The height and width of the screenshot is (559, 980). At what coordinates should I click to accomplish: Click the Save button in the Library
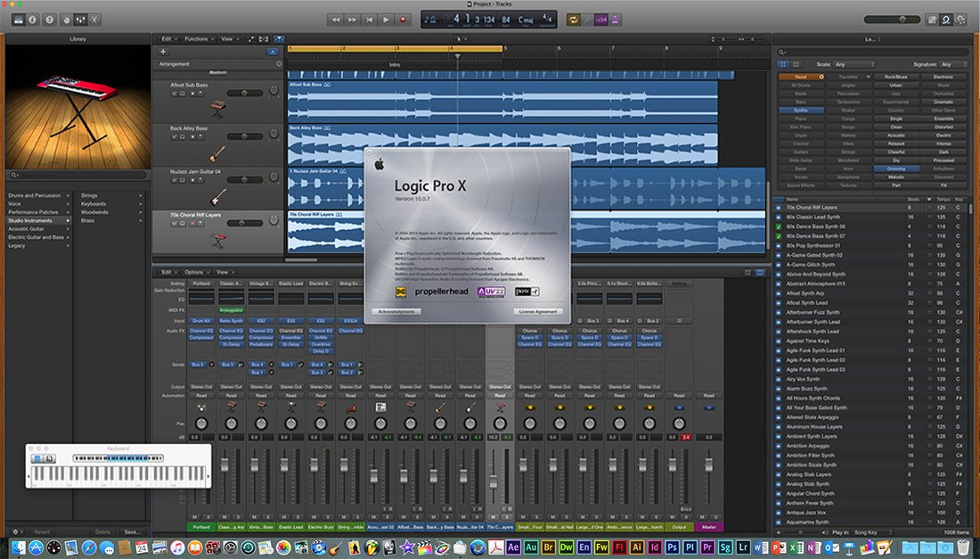pyautogui.click(x=132, y=532)
